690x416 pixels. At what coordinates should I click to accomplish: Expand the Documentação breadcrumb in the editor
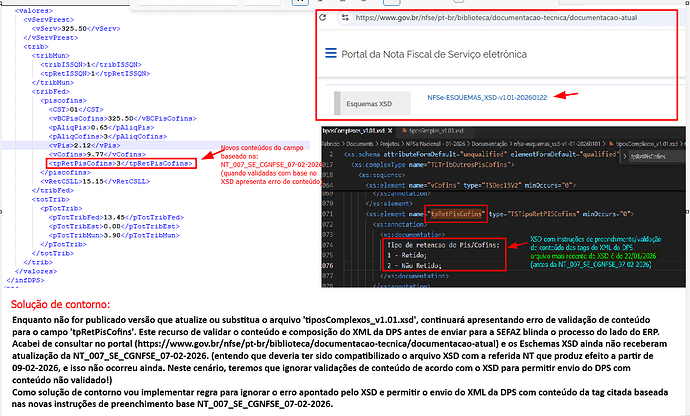tap(488, 143)
